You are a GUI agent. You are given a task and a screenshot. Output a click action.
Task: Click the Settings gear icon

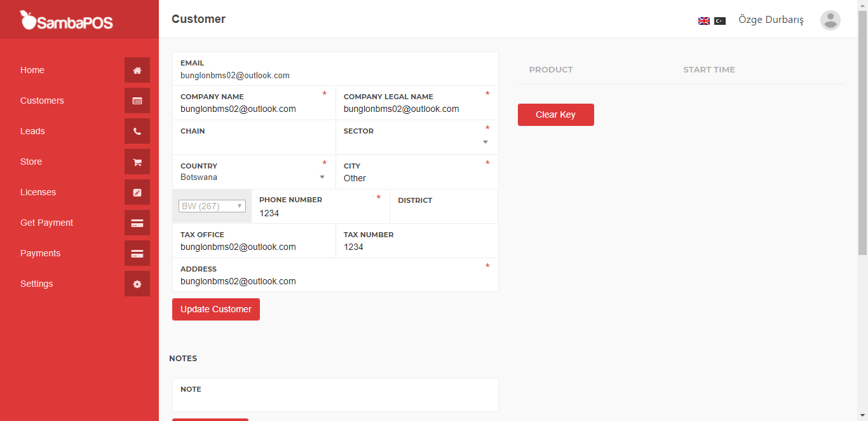click(x=137, y=284)
